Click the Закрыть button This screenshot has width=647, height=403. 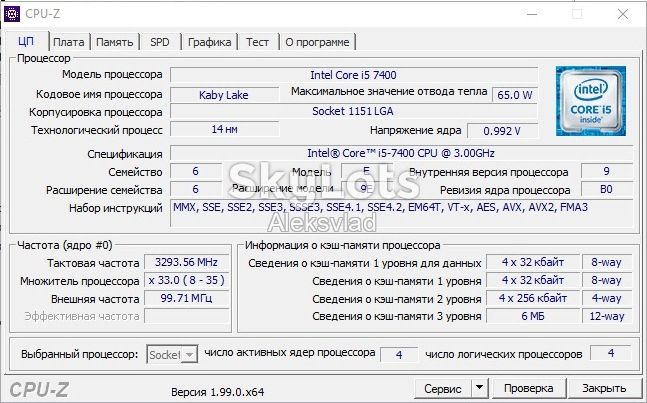pos(604,388)
